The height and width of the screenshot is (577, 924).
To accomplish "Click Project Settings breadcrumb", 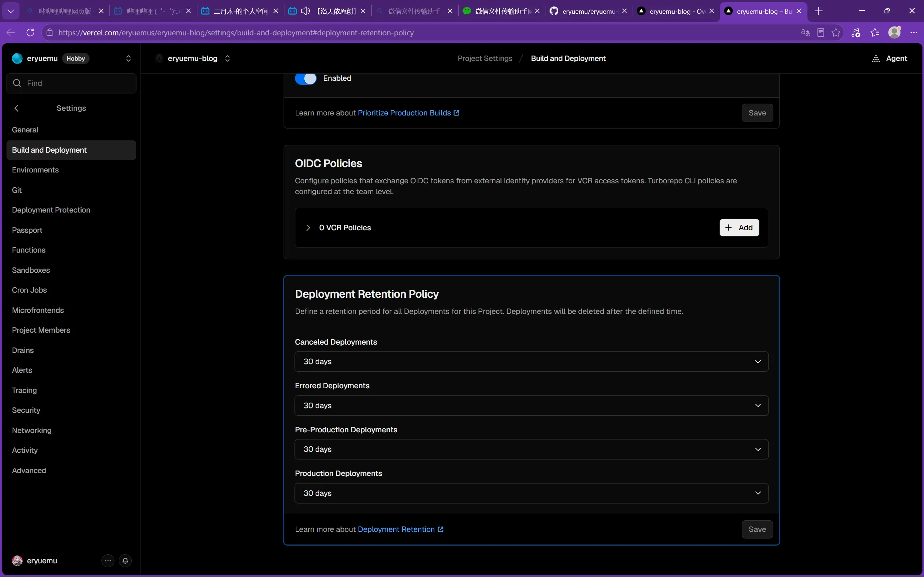I will coord(485,58).
